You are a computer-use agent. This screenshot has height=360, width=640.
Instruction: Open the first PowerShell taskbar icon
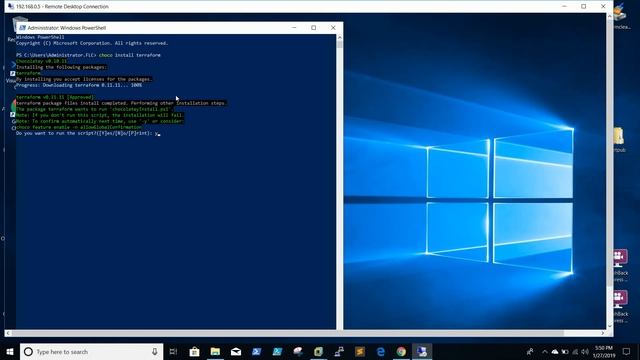click(x=256, y=351)
